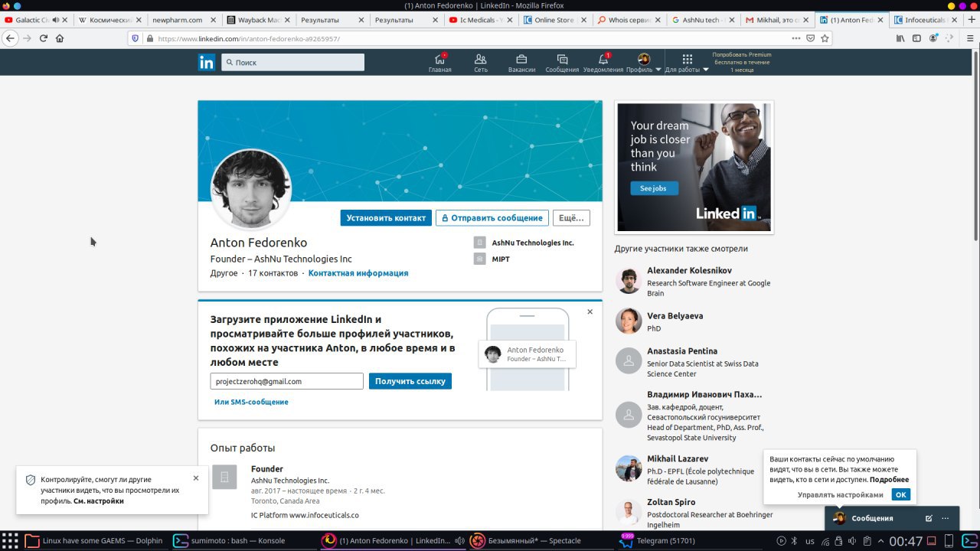
Task: Open the См. настройки link
Action: [98, 501]
